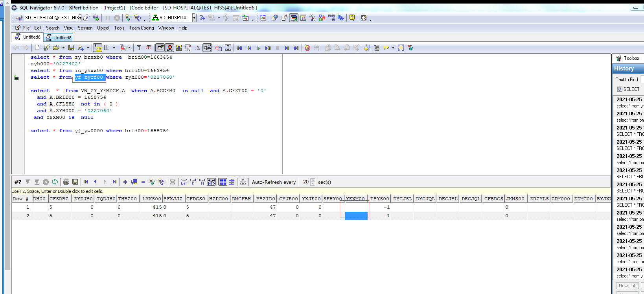Open the SD_HOSPITAL schema dropdown
The width and height of the screenshot is (644, 294).
coord(194,18)
